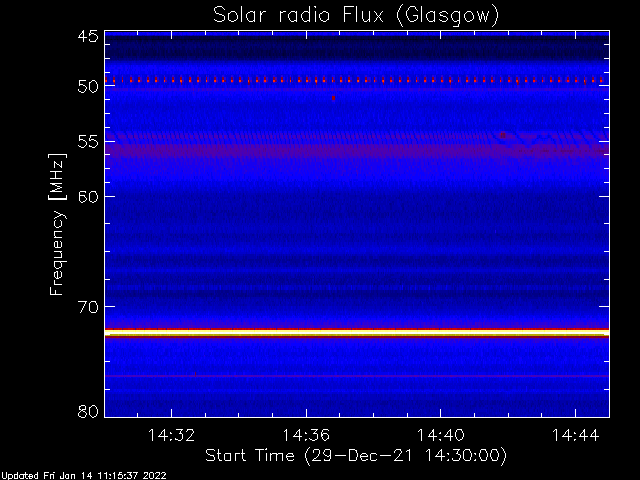Click the 70 frequency tick label
Viewport: 640px width, 480px height.
tap(88, 307)
